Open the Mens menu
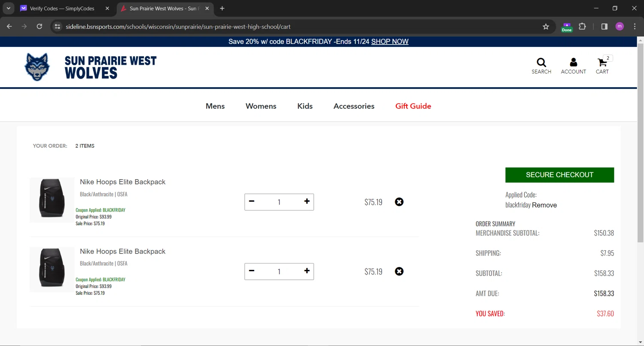 pos(215,106)
